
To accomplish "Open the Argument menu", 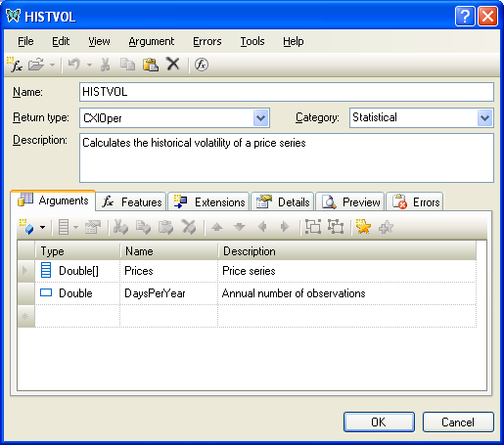I will pyautogui.click(x=152, y=41).
